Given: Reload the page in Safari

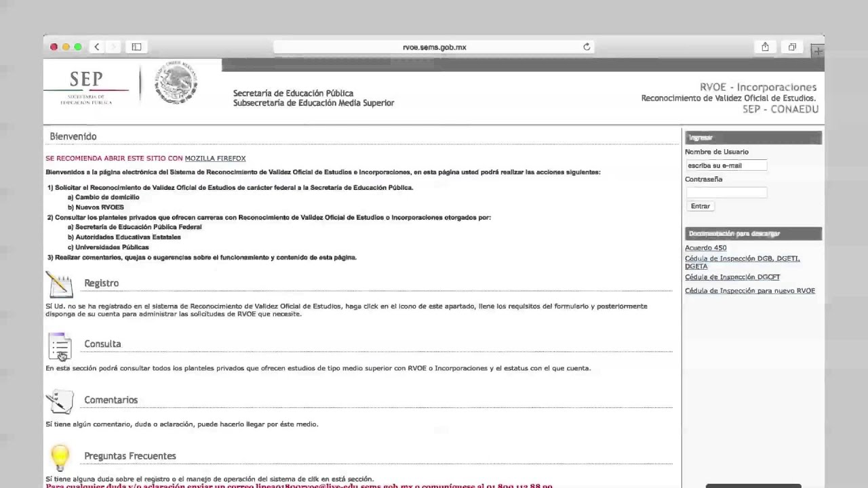Looking at the screenshot, I should 587,47.
